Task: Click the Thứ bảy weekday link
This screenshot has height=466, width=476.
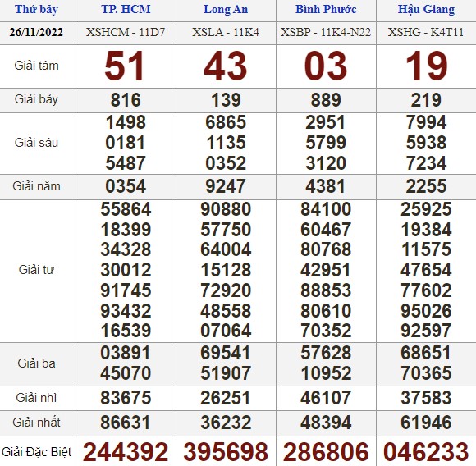Action: click(36, 9)
